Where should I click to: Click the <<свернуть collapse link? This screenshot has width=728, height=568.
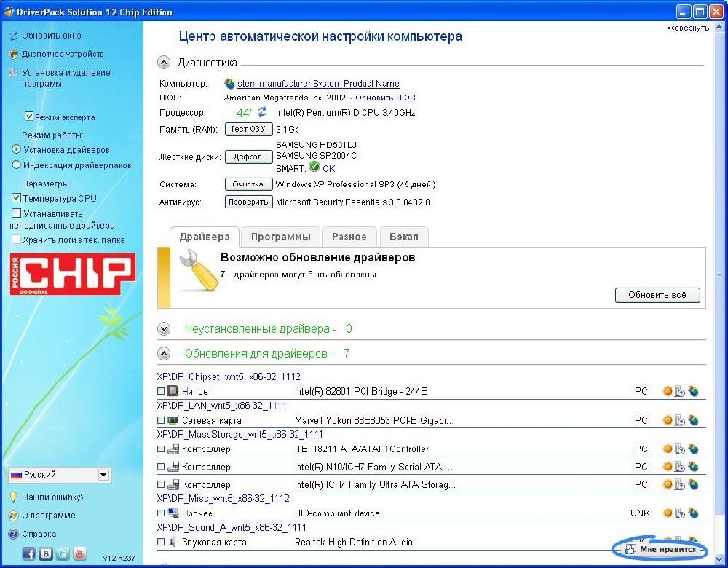click(x=688, y=28)
